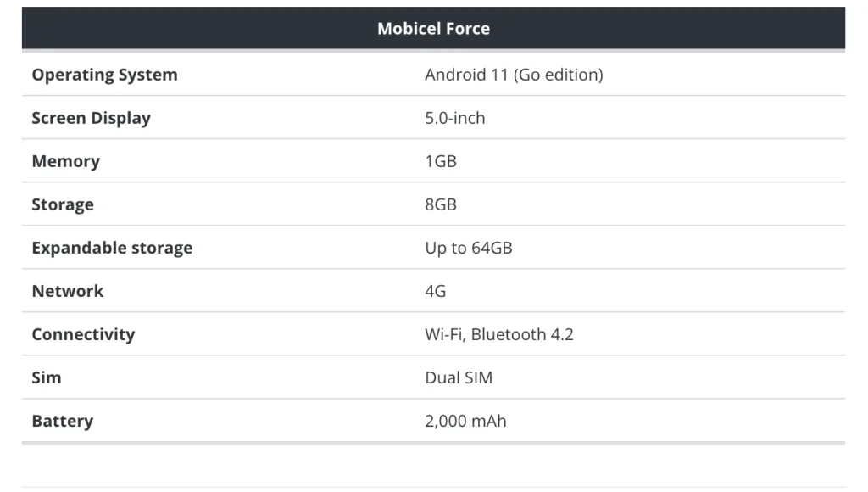Screen dimensions: 868x492
Task: Click the Wi-Fi, Bluetooth 4.2 value
Action: pos(498,334)
